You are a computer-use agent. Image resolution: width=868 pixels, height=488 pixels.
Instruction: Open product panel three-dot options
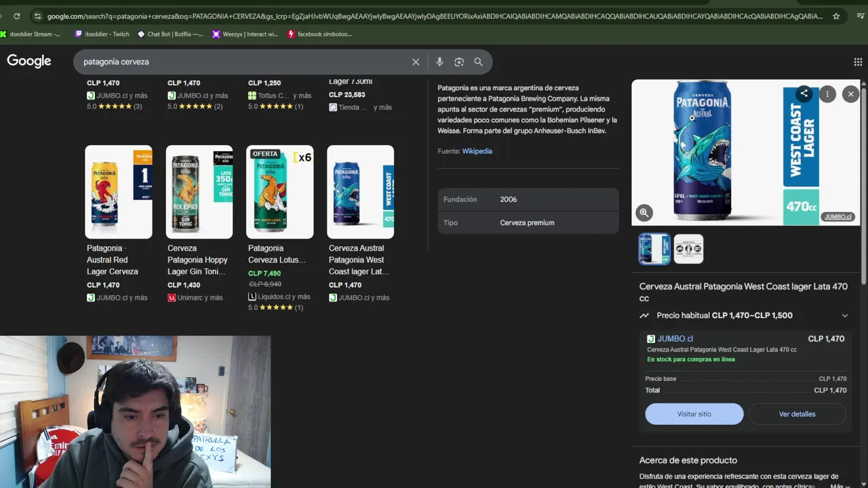(x=827, y=94)
